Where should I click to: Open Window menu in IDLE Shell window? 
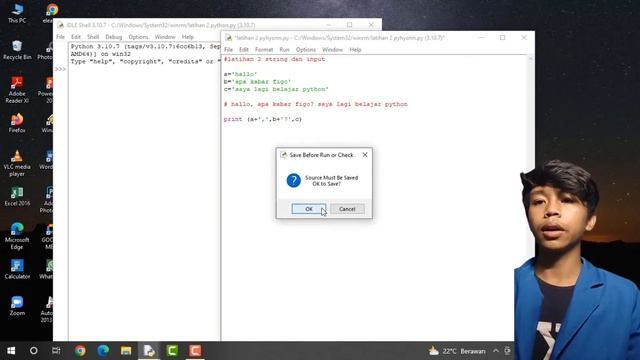click(165, 37)
